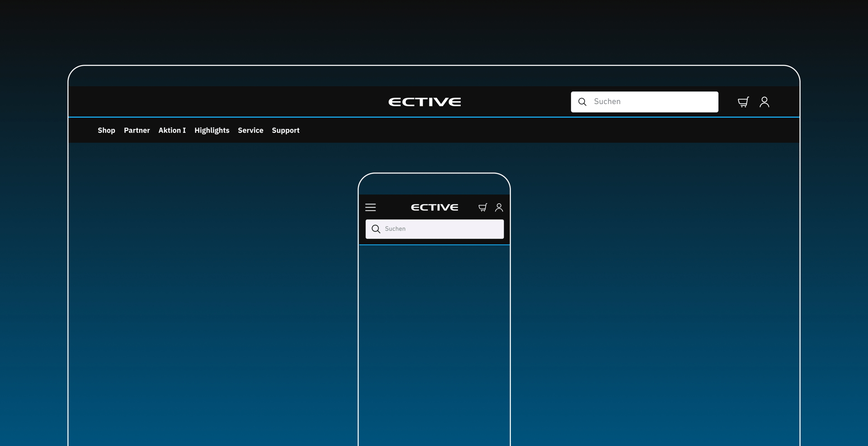This screenshot has width=868, height=446.
Task: Click the ECTIVE logo in desktop header
Action: coord(425,102)
